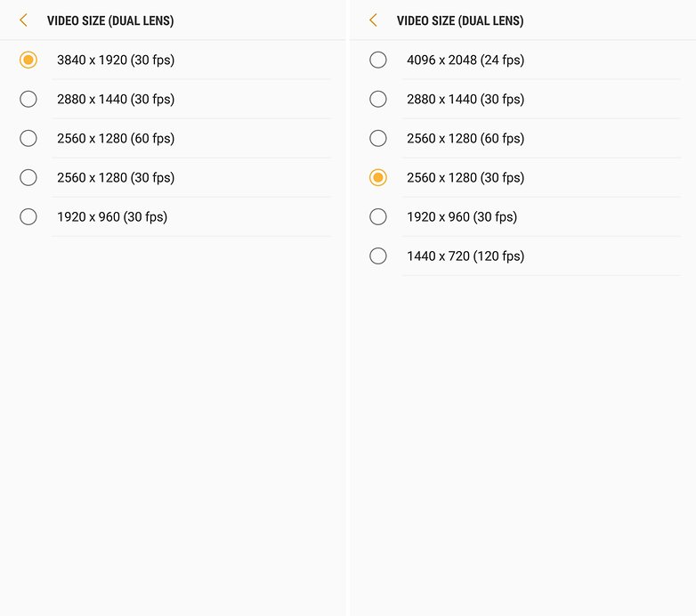Select 3840 x 1920 (30 fps) radio button
This screenshot has width=696, height=616.
(x=28, y=60)
